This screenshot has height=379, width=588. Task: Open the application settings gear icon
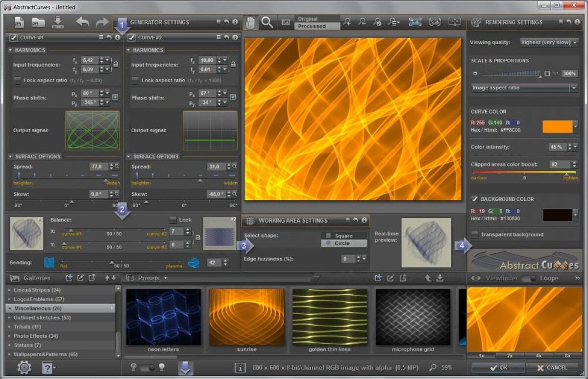(x=23, y=367)
